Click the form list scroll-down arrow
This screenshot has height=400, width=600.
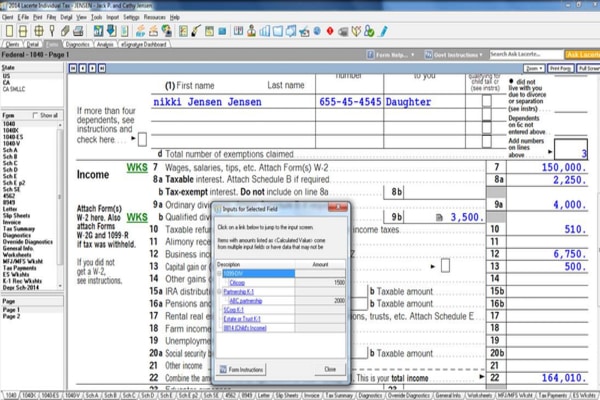pyautogui.click(x=60, y=286)
